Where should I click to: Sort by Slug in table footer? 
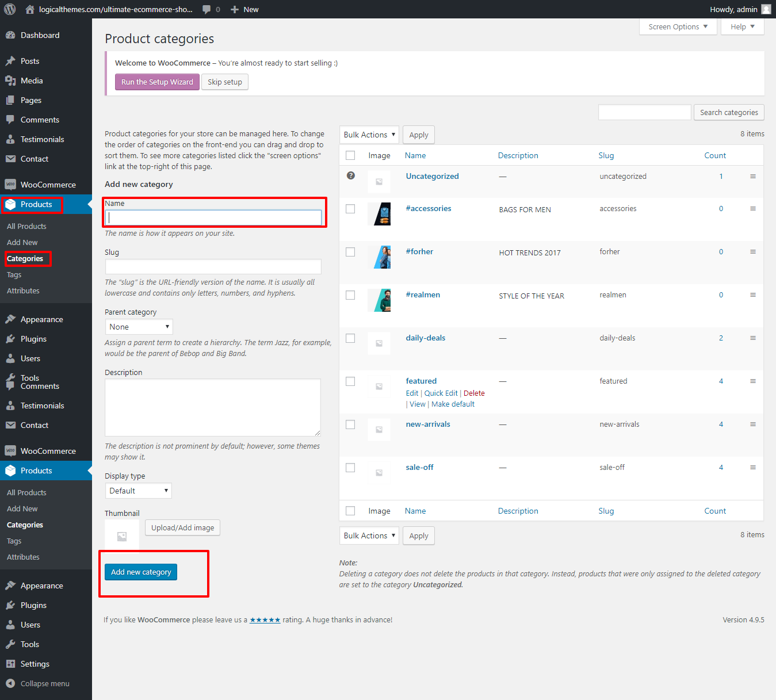[606, 511]
